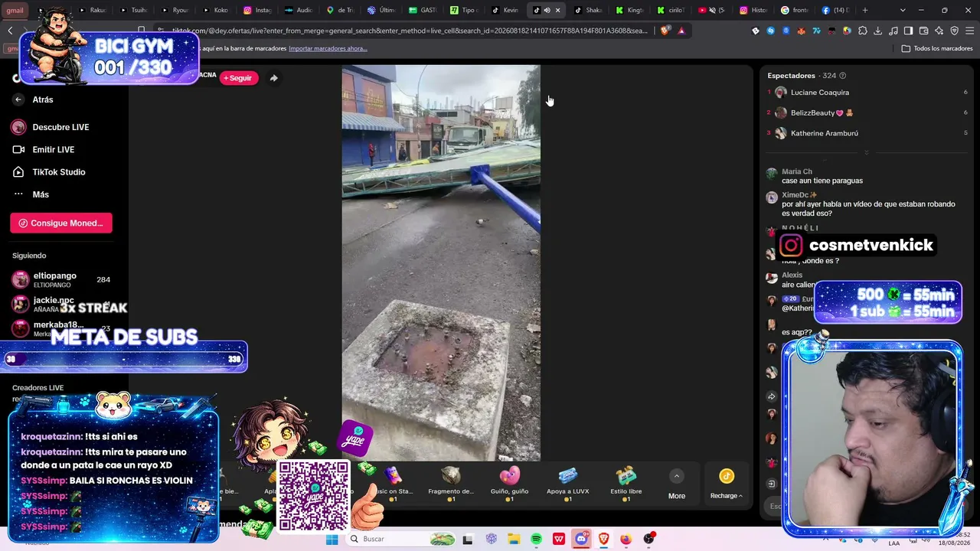Click the help icon beside Espectadores count

point(843,76)
